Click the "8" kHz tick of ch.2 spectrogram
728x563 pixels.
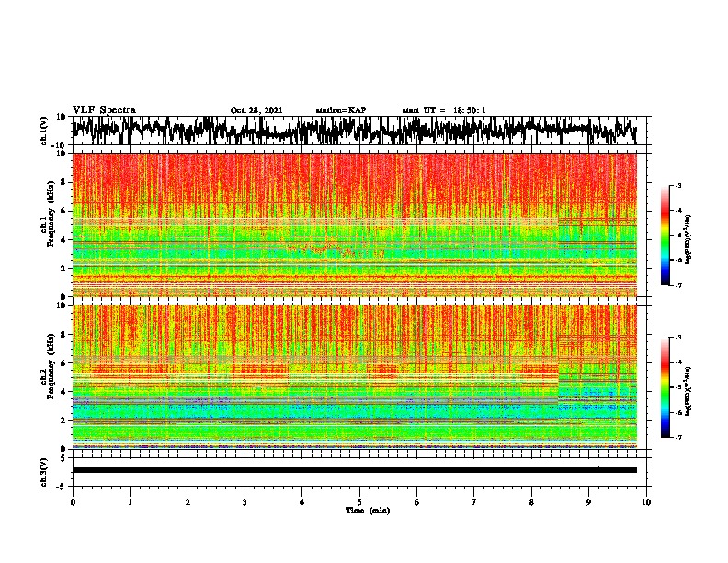(x=64, y=335)
